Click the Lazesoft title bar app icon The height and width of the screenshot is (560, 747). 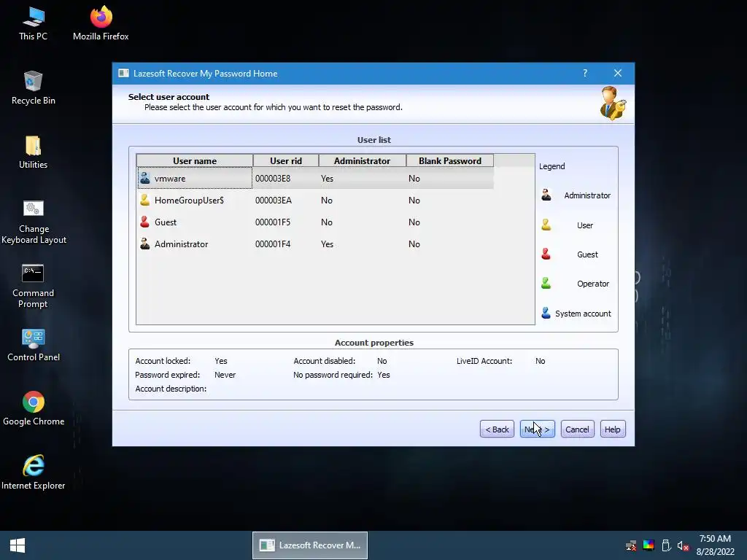pos(123,73)
